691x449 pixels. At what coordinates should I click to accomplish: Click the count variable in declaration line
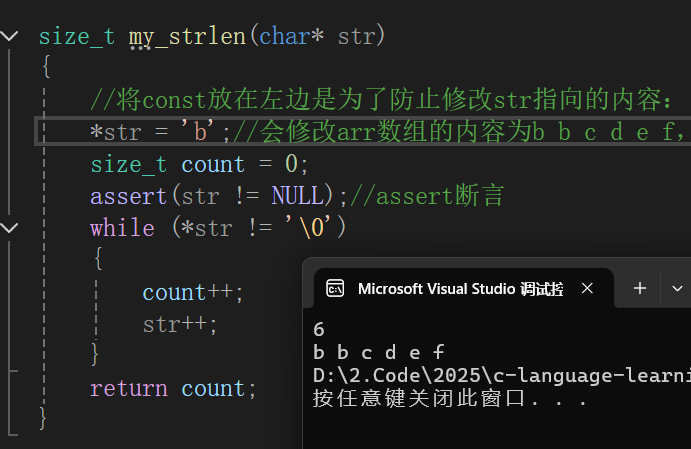point(213,164)
